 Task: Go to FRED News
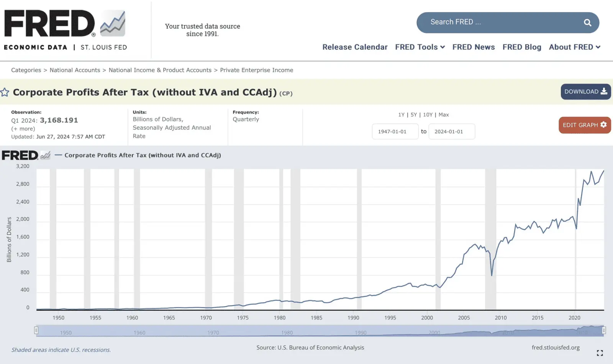pos(474,47)
